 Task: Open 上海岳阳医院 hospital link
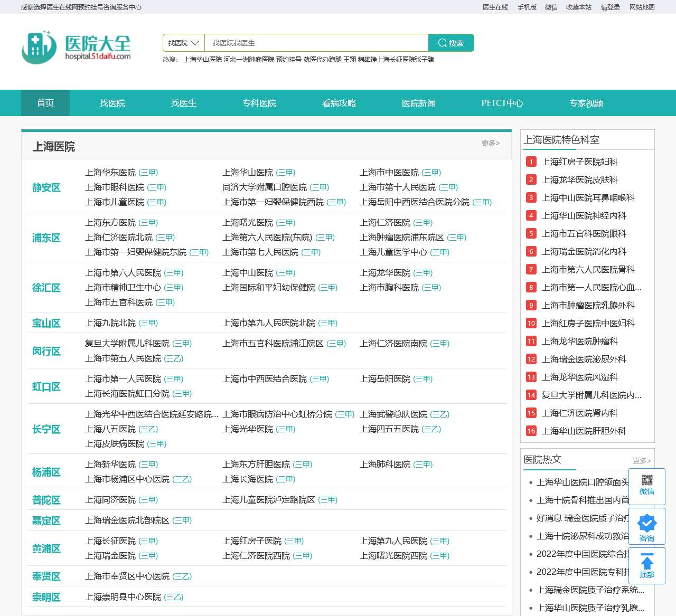[x=385, y=379]
